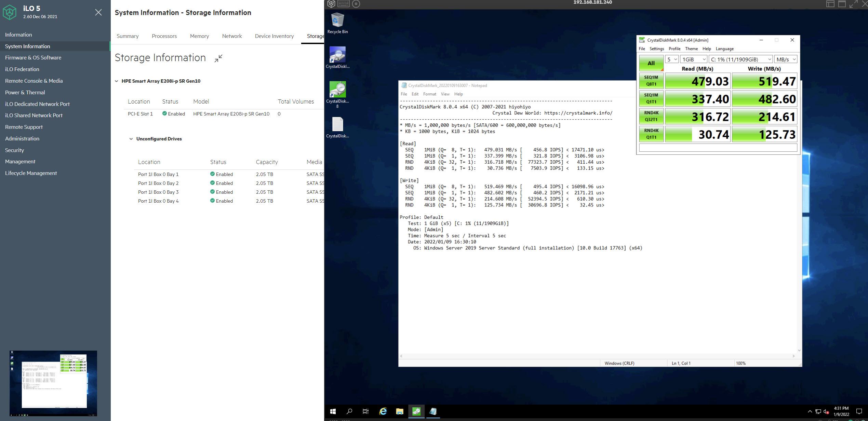Open CrystalDiskMark Theme menu
This screenshot has width=868, height=421.
(x=691, y=49)
